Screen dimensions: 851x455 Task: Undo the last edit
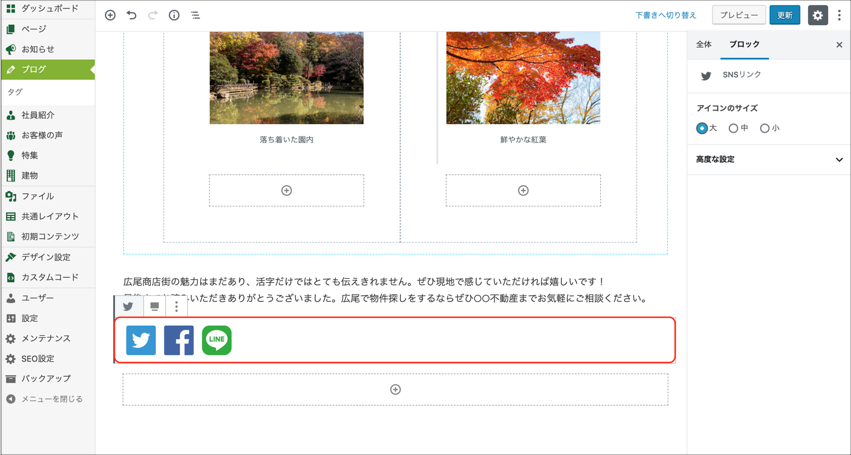point(131,15)
